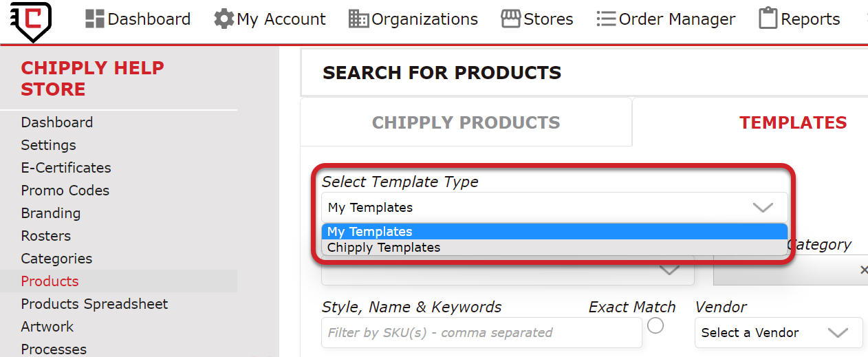Open Organizations building icon
Image resolution: width=868 pixels, height=357 pixels.
pyautogui.click(x=358, y=19)
